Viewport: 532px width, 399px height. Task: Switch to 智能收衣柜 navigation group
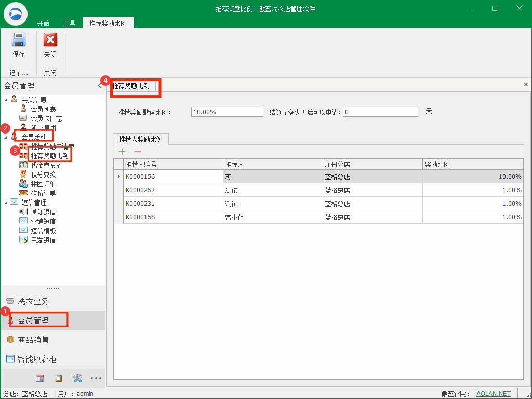(x=53, y=358)
